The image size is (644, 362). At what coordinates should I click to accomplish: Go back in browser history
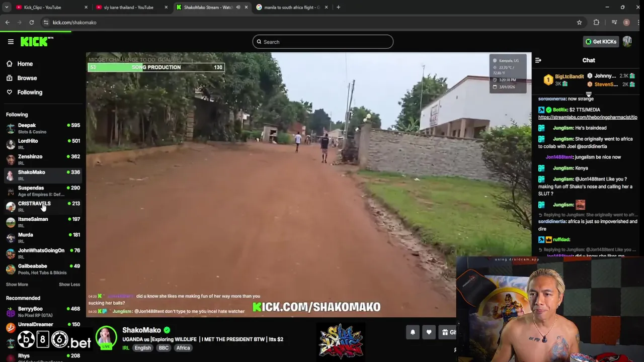coord(8,22)
